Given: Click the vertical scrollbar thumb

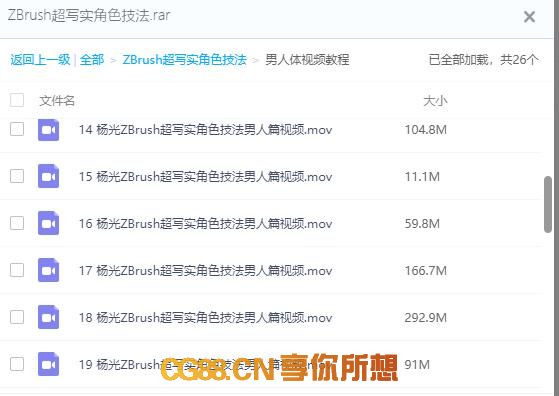Looking at the screenshot, I should coord(548,205).
